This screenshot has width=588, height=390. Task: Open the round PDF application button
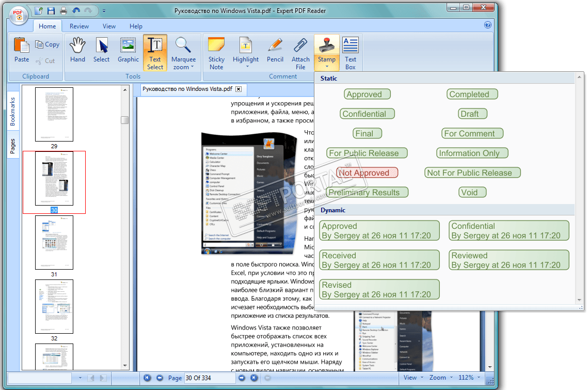19,15
